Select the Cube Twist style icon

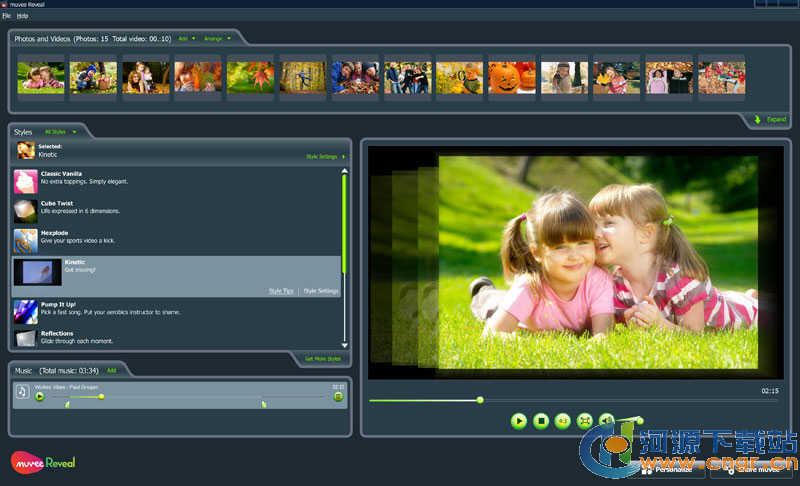point(25,211)
